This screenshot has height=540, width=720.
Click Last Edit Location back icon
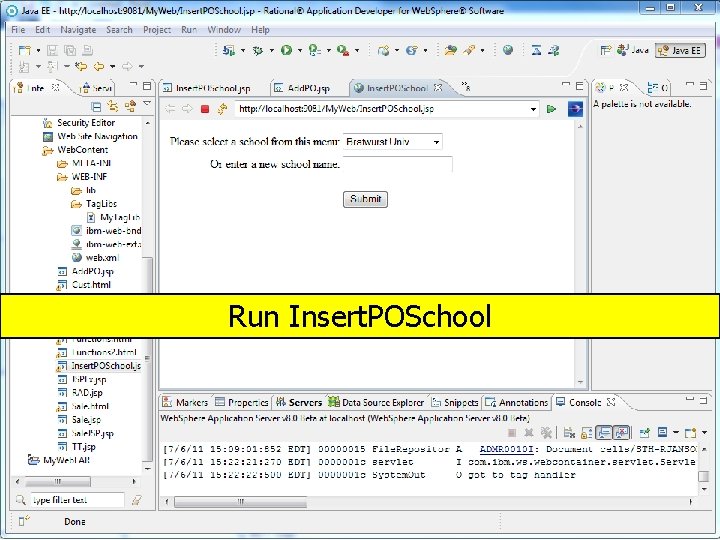(x=81, y=67)
